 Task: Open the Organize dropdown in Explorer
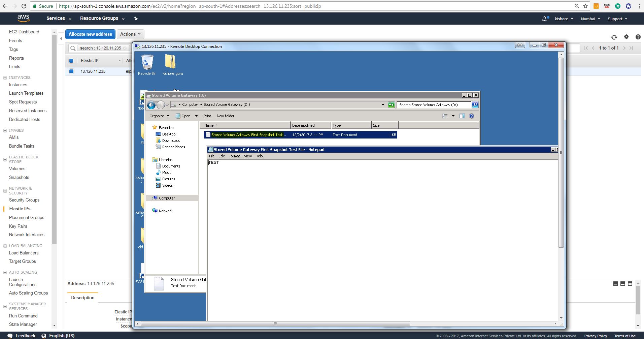[159, 116]
